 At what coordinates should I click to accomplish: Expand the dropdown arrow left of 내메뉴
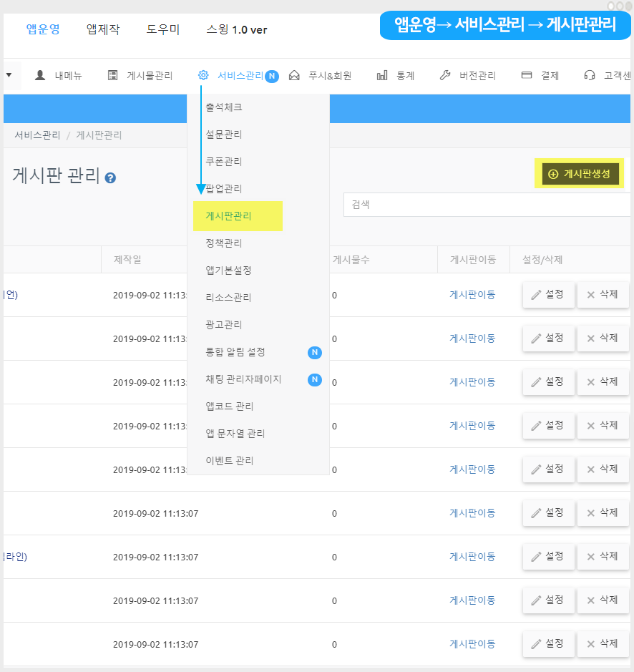9,74
